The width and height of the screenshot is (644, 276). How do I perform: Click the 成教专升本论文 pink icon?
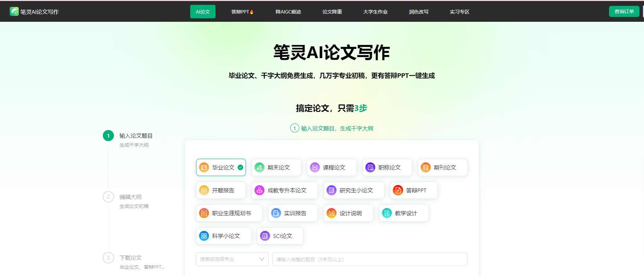259,190
